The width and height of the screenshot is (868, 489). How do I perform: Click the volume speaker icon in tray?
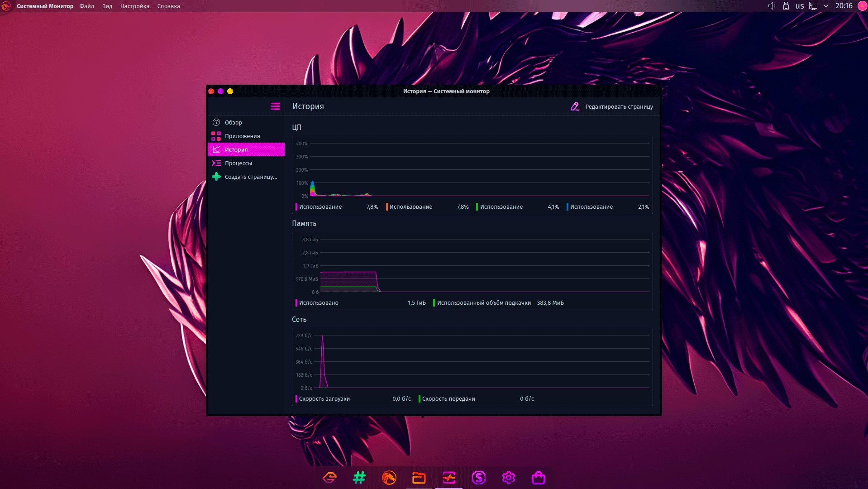click(772, 6)
